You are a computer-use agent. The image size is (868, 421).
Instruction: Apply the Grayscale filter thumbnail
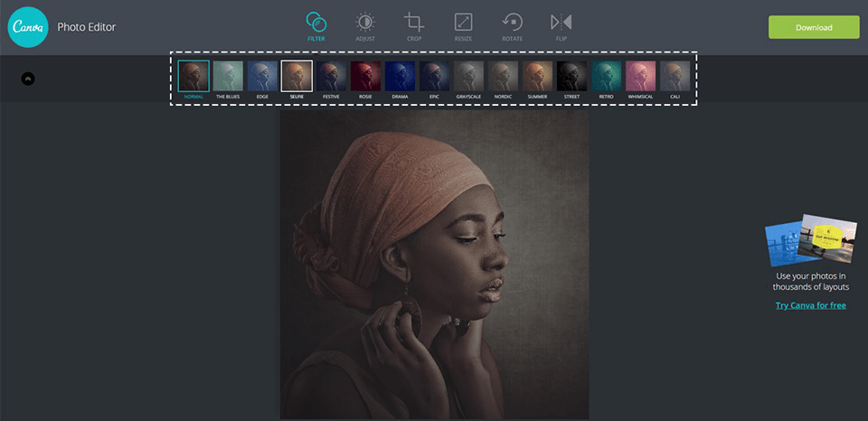[468, 76]
